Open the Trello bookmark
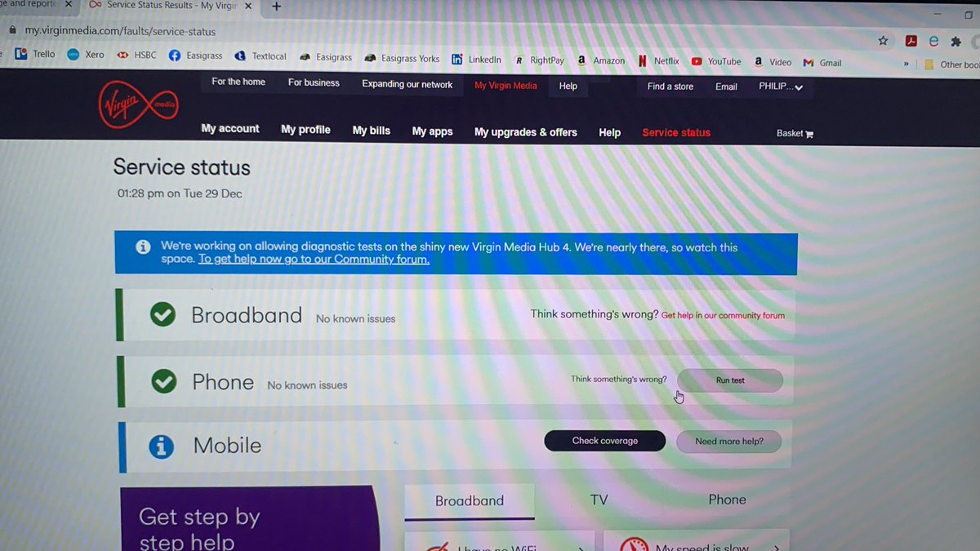Viewport: 980px width, 551px height. coord(34,55)
